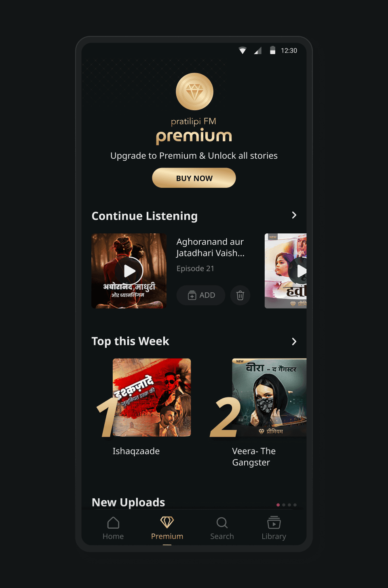Expand the Continue Listening section arrow
Image resolution: width=388 pixels, height=588 pixels.
coord(294,215)
